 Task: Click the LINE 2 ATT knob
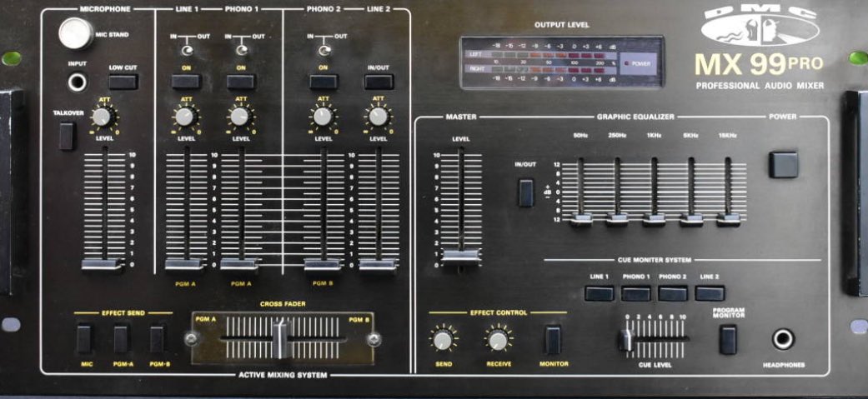point(378,117)
